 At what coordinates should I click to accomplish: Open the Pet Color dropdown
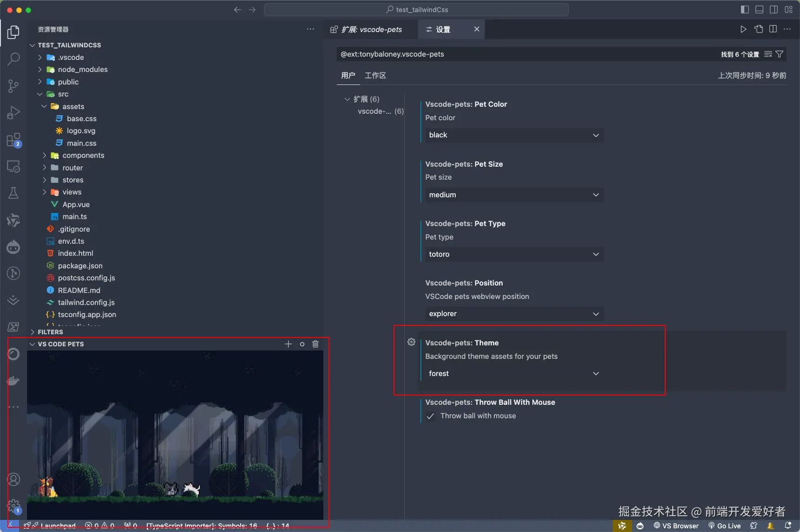pos(514,135)
